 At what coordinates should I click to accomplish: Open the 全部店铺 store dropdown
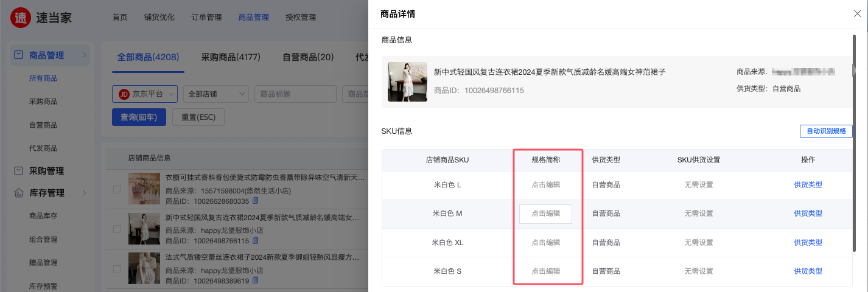(x=215, y=94)
